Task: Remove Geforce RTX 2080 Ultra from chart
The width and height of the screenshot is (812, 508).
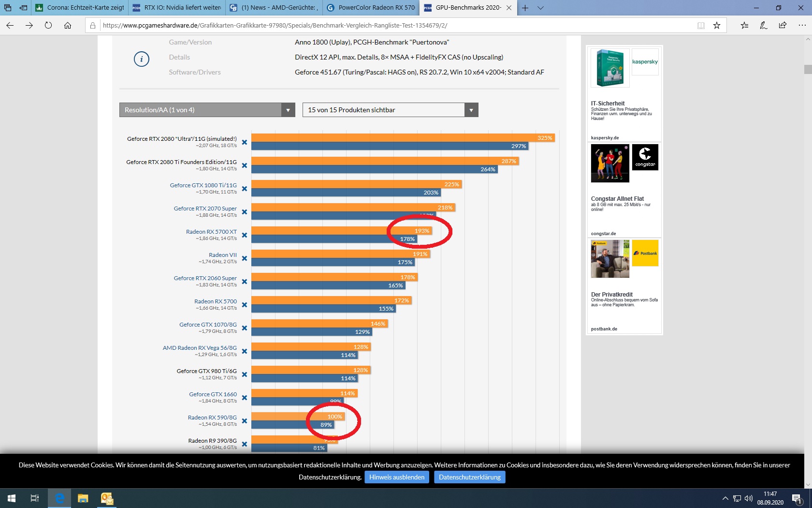Action: (x=245, y=142)
